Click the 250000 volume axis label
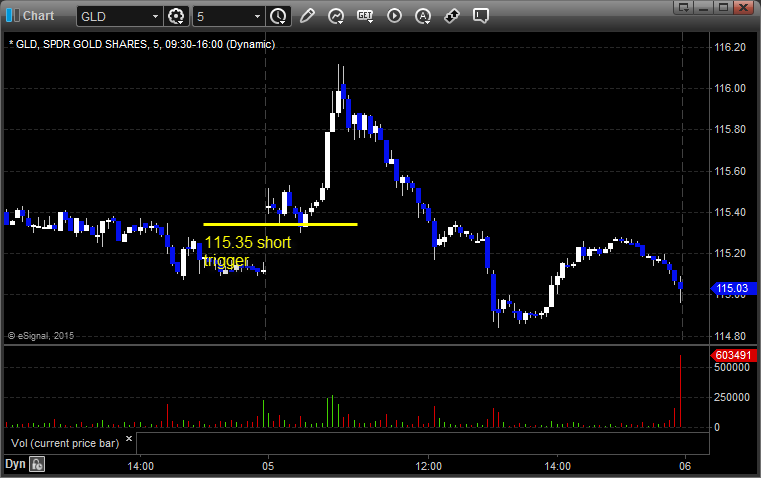This screenshot has height=478, width=761. click(732, 397)
